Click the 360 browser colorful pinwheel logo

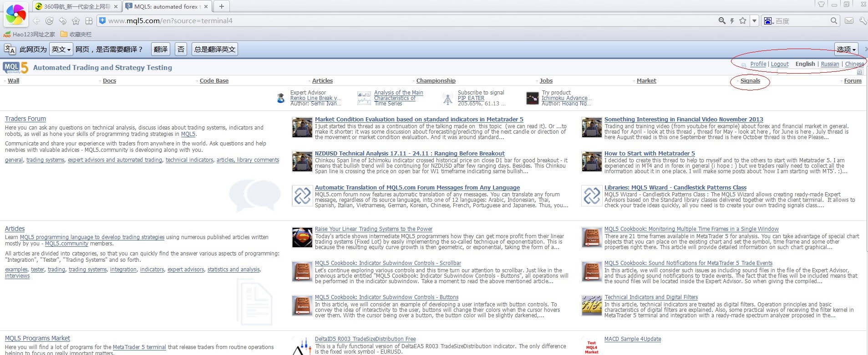coord(16,15)
